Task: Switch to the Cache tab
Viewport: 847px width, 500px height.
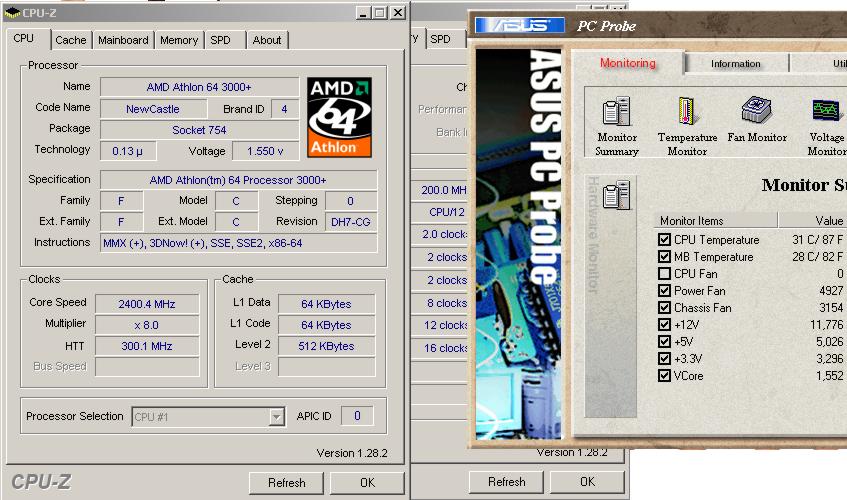Action: point(71,40)
